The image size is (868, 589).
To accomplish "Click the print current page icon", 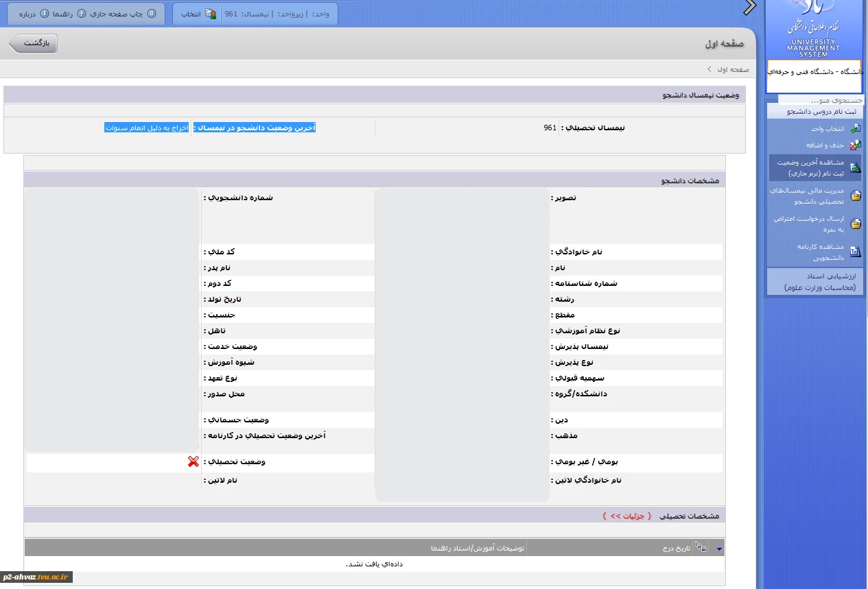I will tap(152, 14).
